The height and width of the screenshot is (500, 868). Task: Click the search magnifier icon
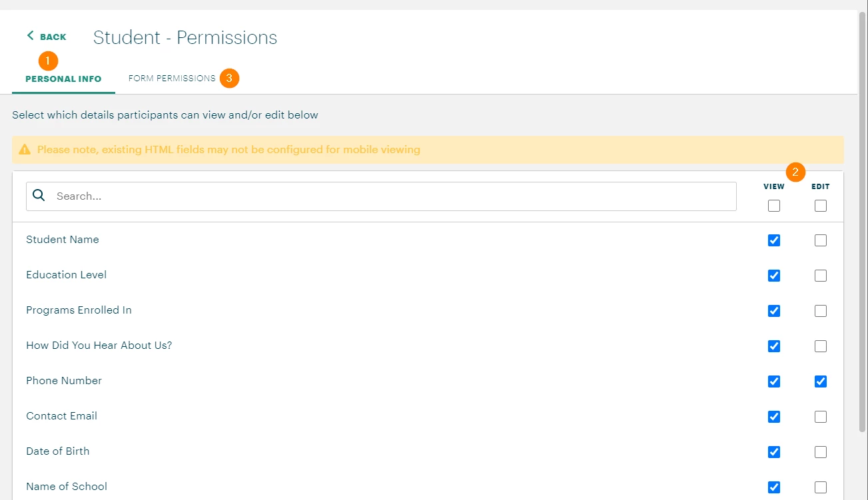click(x=39, y=196)
